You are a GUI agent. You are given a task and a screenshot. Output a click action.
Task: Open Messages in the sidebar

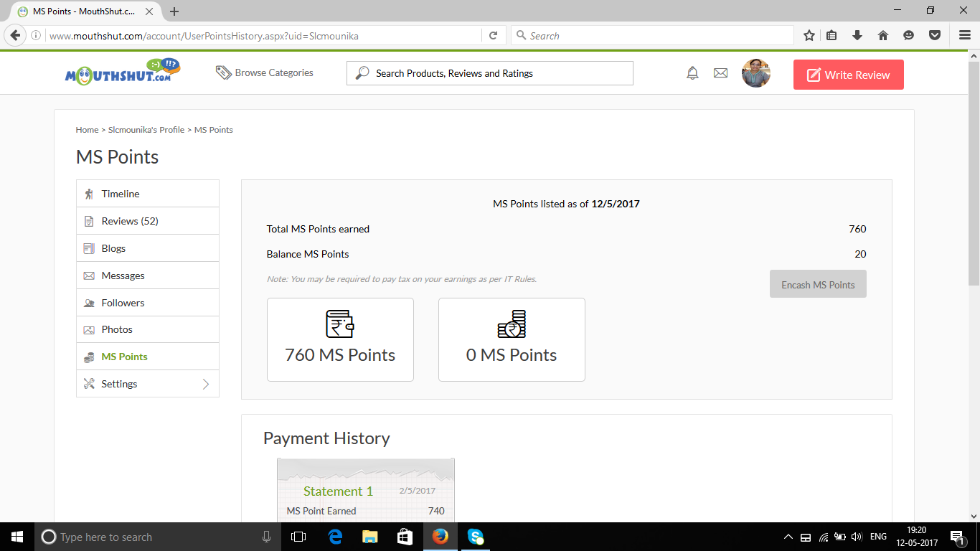click(x=148, y=275)
